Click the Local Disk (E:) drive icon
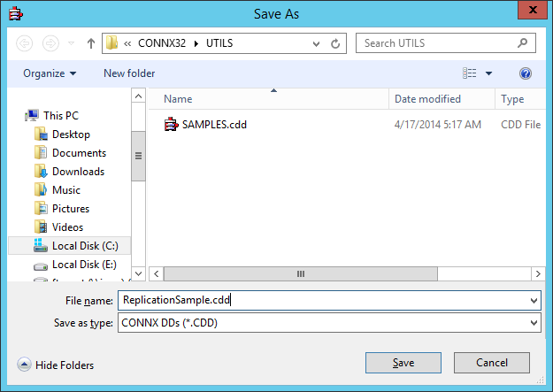553x392 pixels. (x=41, y=266)
